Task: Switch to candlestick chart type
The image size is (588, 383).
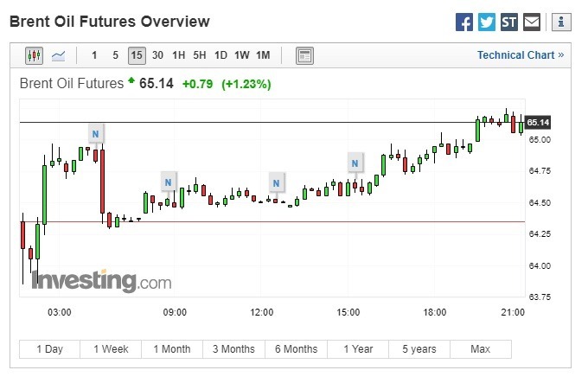Action: pos(34,55)
